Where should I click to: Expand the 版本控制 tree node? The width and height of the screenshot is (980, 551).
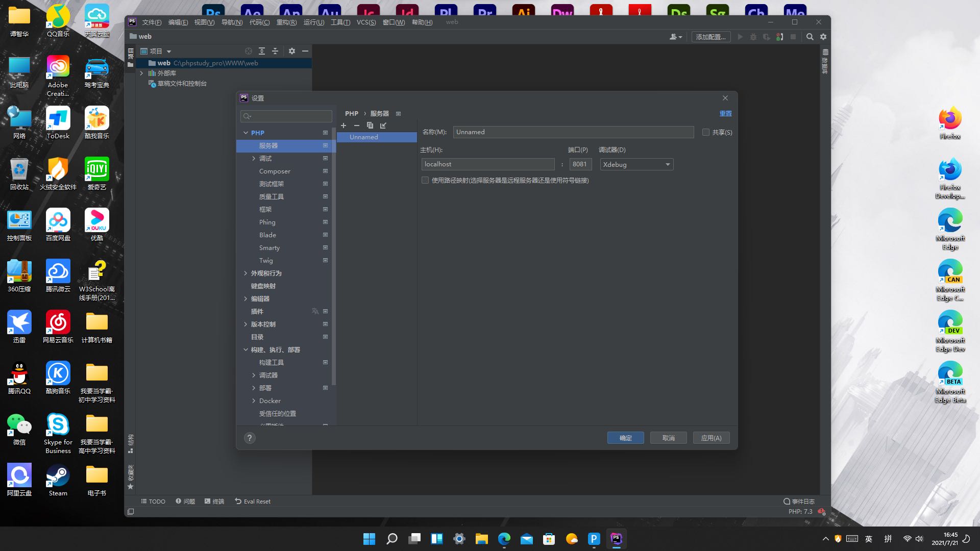246,324
